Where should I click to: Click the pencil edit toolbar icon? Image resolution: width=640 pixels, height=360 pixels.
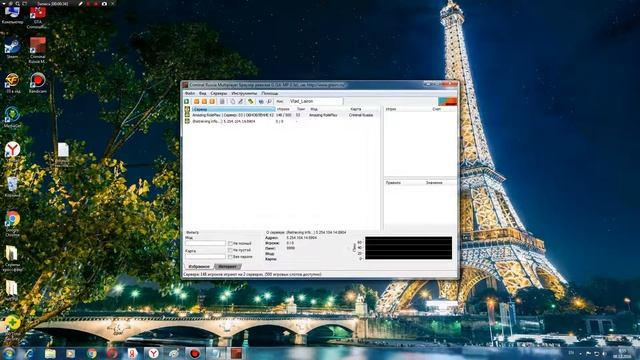240,101
